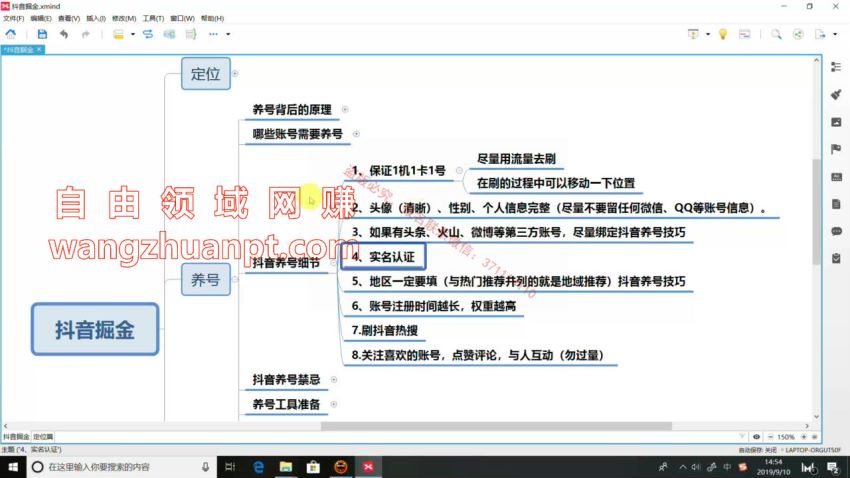850x478 pixels.
Task: Select the 4、实名认证 topic
Action: [x=383, y=256]
